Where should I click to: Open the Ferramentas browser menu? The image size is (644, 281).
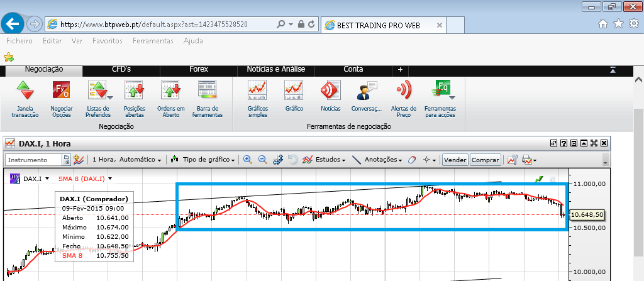tap(153, 41)
